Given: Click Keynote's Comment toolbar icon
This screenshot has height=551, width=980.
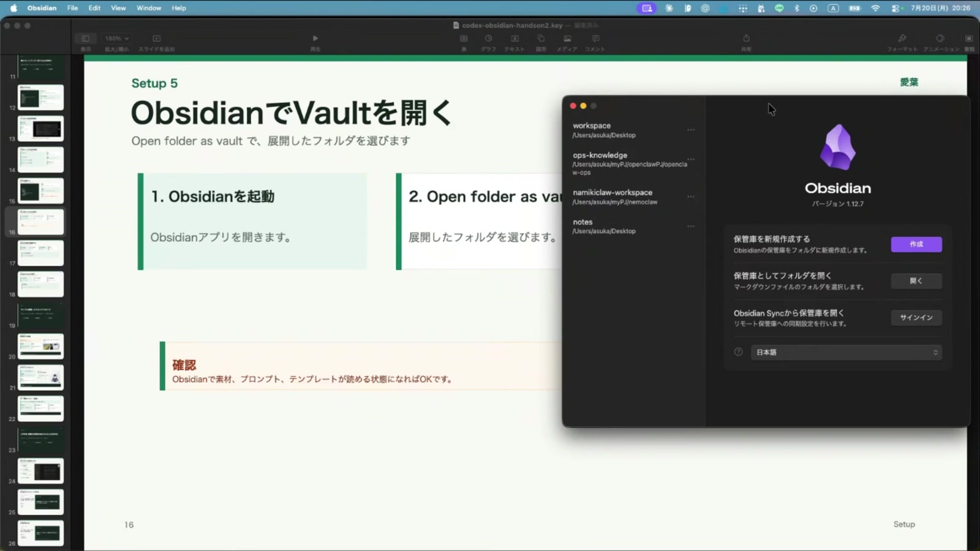Looking at the screenshot, I should pyautogui.click(x=595, y=39).
